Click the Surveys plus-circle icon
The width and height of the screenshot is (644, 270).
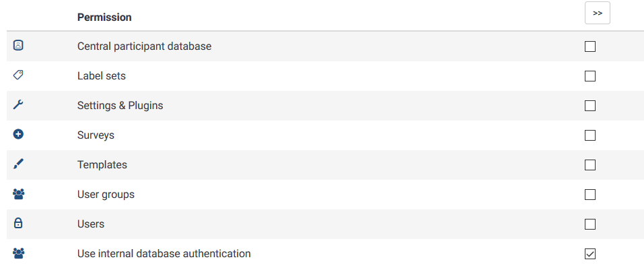(x=18, y=134)
